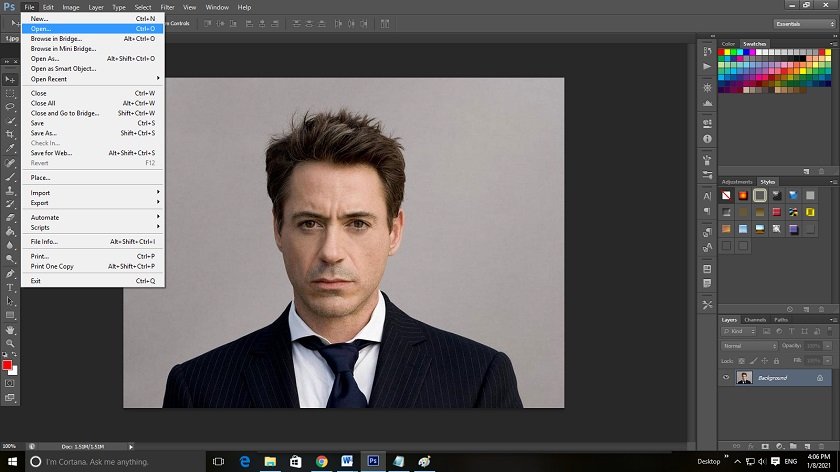Pick the first red swatch in Swatches
The image size is (840, 472).
coord(721,52)
